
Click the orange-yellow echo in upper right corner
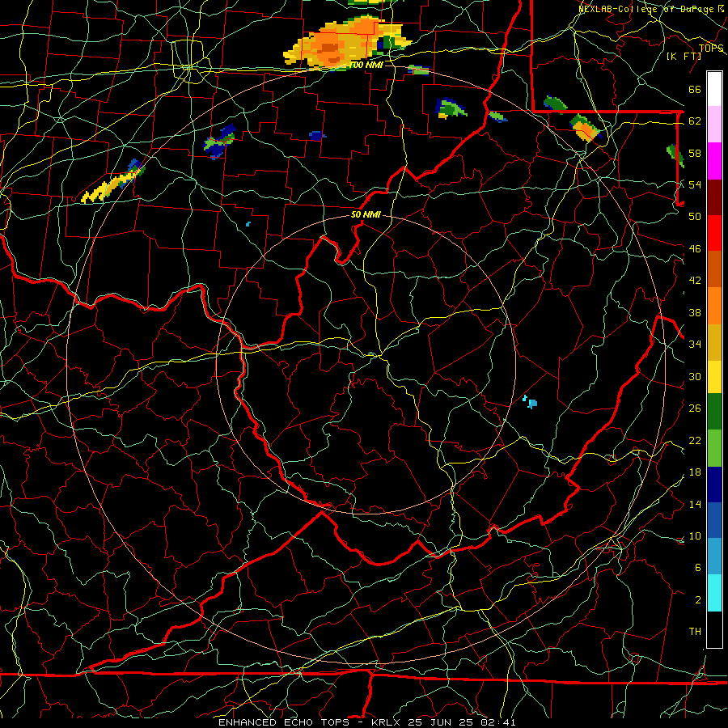click(x=586, y=128)
